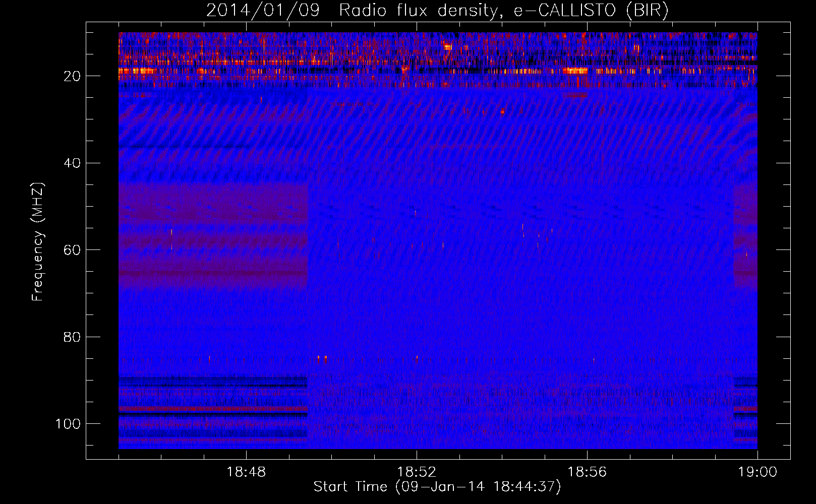Viewport: 816px width, 504px height.
Task: Click the 80 frequency tick label
Action: (x=72, y=337)
